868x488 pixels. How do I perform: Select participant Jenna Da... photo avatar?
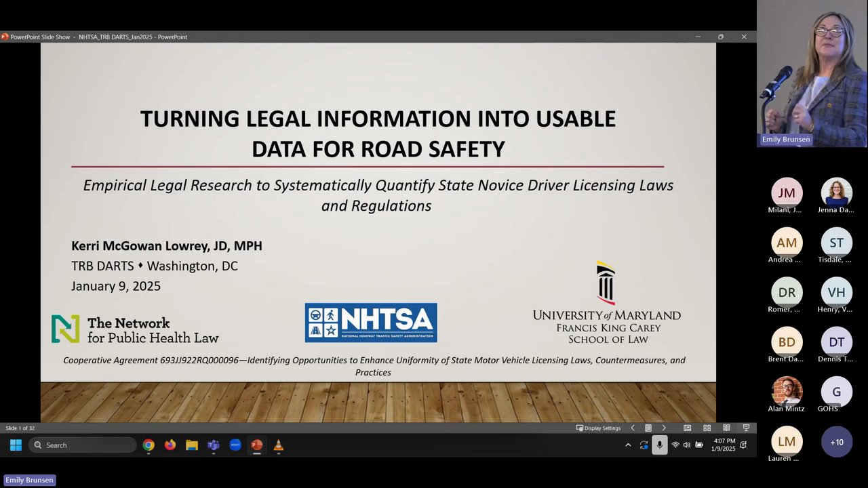(837, 193)
